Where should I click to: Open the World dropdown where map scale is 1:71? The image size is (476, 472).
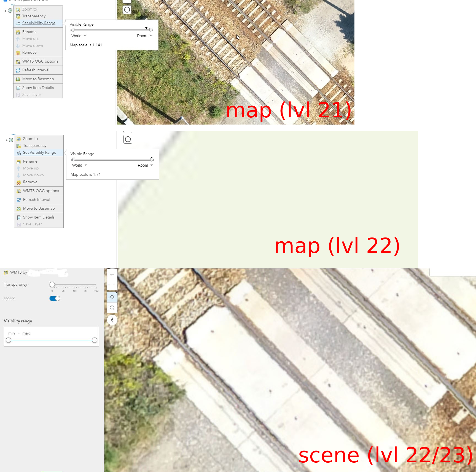tap(80, 165)
